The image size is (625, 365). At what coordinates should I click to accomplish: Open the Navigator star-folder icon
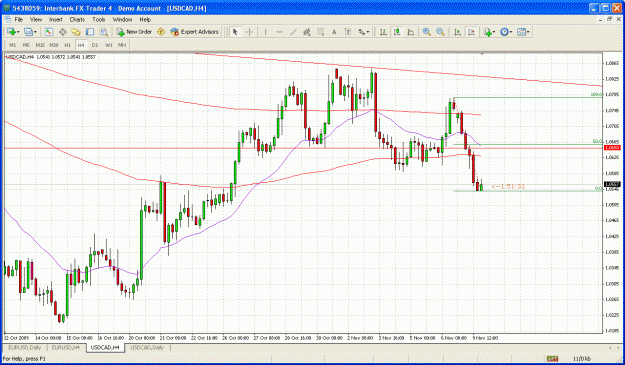click(76, 32)
